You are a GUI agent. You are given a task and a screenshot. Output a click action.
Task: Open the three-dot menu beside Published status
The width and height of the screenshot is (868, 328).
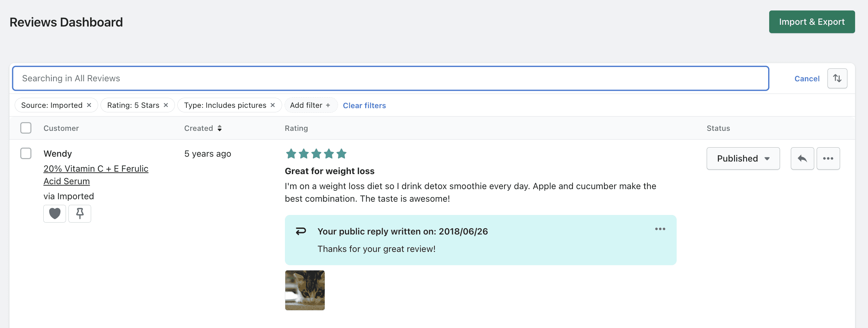click(828, 158)
